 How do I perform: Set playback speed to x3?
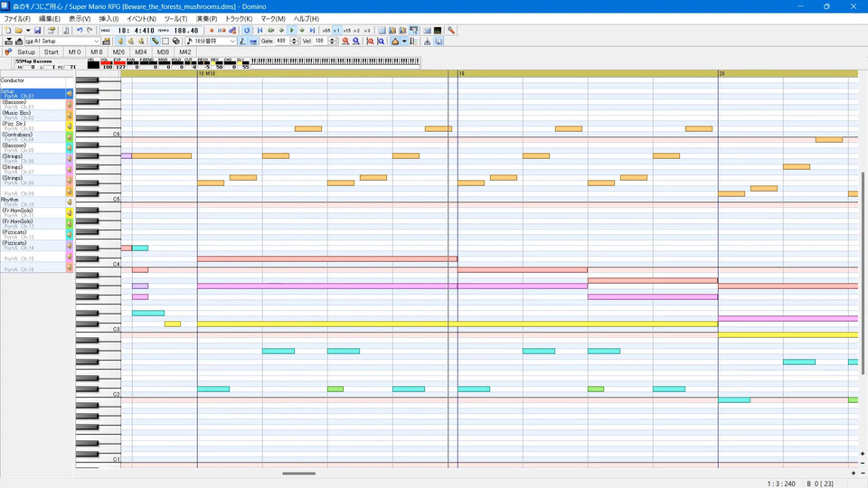coord(367,31)
